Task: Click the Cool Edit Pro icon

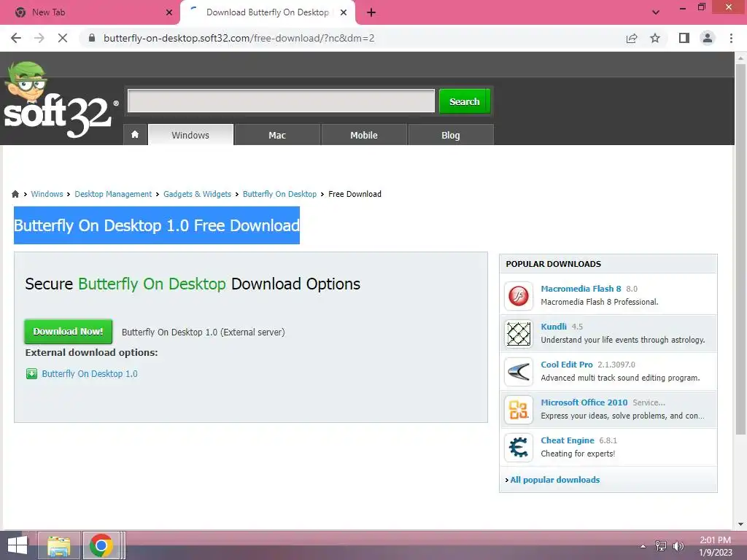Action: tap(519, 371)
